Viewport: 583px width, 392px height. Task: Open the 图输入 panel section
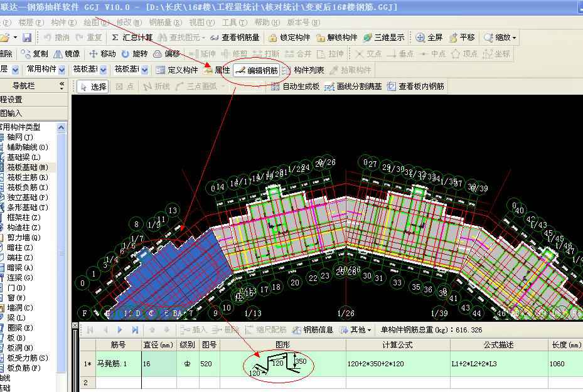pyautogui.click(x=33, y=114)
